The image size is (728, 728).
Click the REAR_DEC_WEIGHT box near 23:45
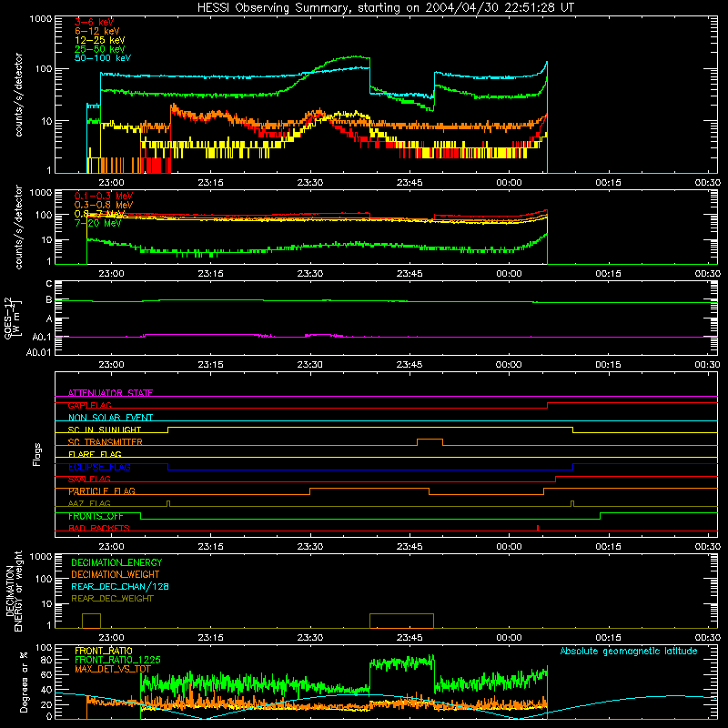click(x=401, y=621)
